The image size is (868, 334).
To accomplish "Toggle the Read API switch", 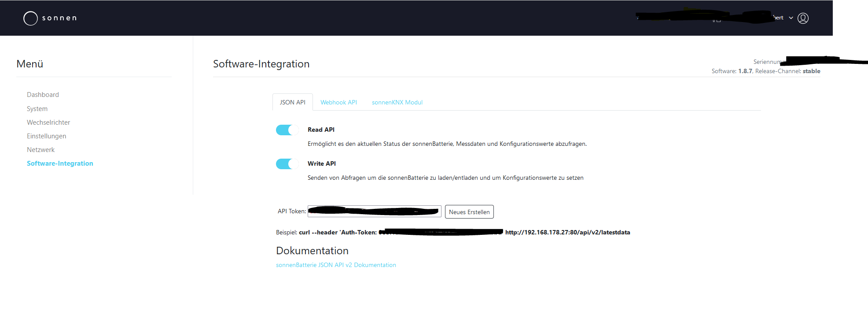I will coord(287,130).
